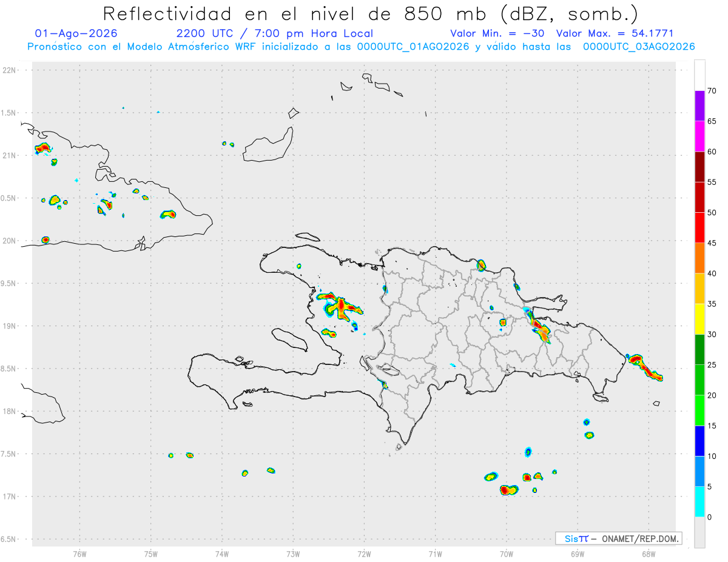Screen dimensions: 728x562
Task: Pick the dark red 55–60 dBZ color band
Action: pos(699,167)
